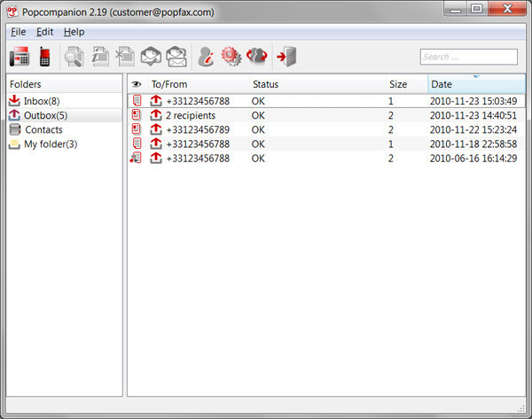The image size is (532, 419).
Task: Open the Inbox(8) folder
Action: [x=41, y=101]
